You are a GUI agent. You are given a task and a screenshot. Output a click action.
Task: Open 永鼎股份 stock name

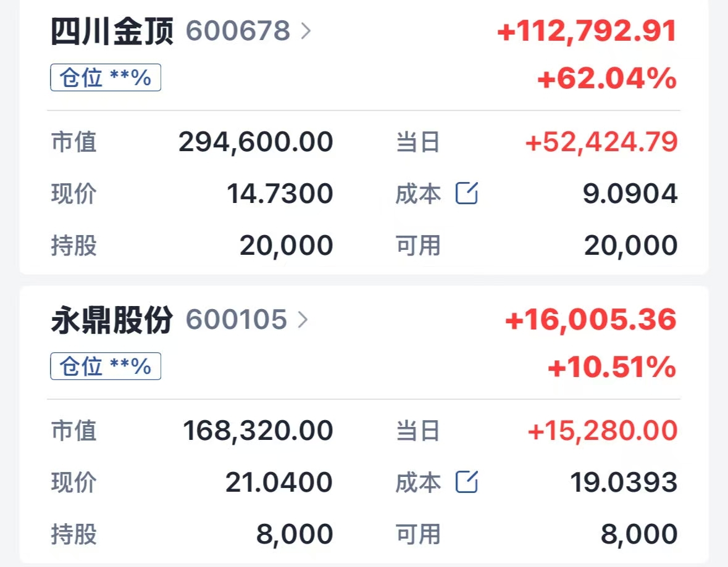pyautogui.click(x=112, y=320)
